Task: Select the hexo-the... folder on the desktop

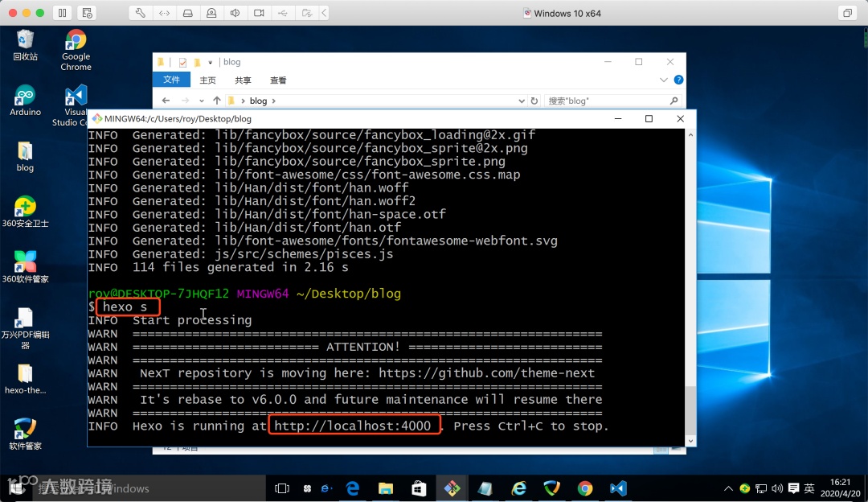Action: 25,380
